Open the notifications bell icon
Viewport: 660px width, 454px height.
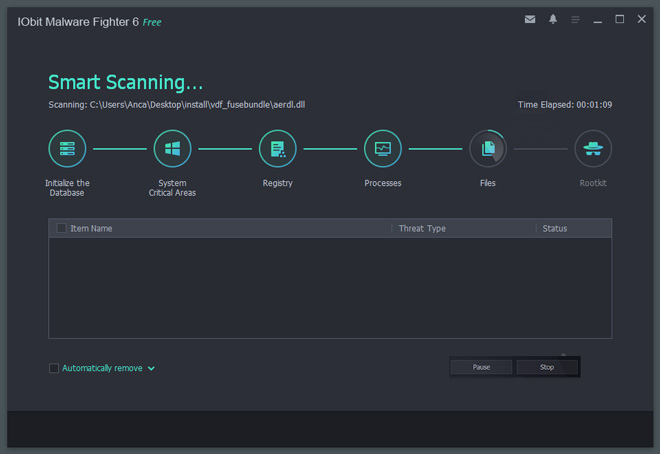pos(553,19)
